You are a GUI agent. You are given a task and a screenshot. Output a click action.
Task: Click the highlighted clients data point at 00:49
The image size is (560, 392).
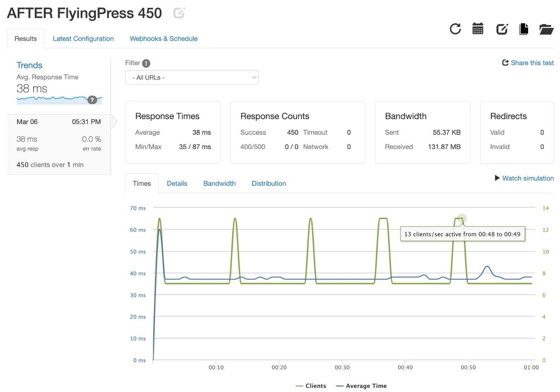pyautogui.click(x=462, y=218)
